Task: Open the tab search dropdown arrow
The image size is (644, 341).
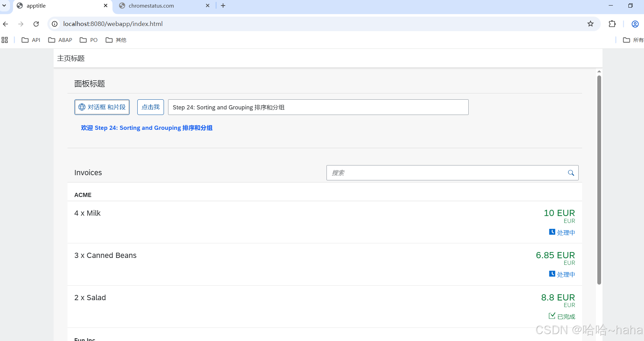Action: (4, 6)
